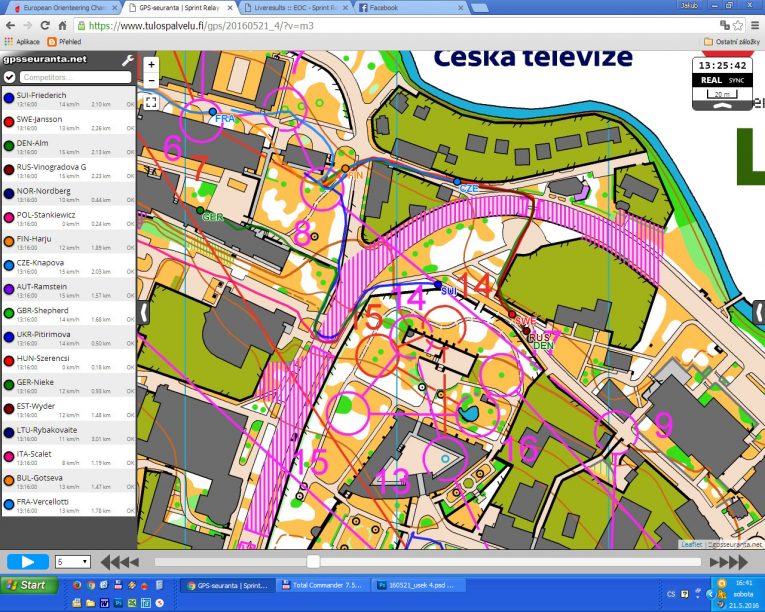Click the SYNC mode button
The width and height of the screenshot is (765, 612).
click(x=736, y=81)
